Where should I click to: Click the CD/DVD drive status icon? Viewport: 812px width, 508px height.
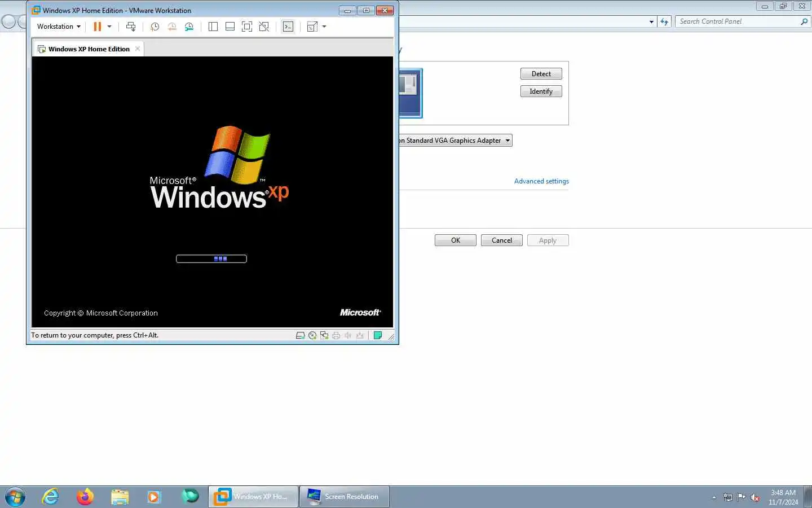[x=312, y=335]
